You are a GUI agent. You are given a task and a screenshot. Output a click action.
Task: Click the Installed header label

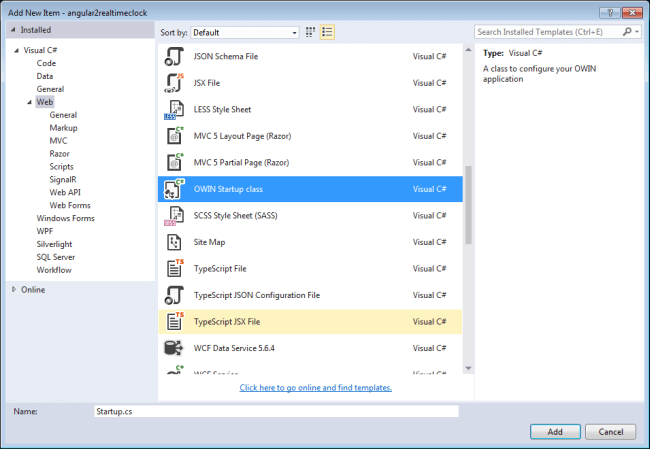pyautogui.click(x=36, y=30)
